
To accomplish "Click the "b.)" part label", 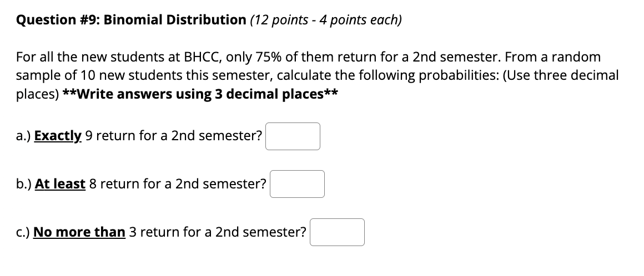I will pos(24,184).
